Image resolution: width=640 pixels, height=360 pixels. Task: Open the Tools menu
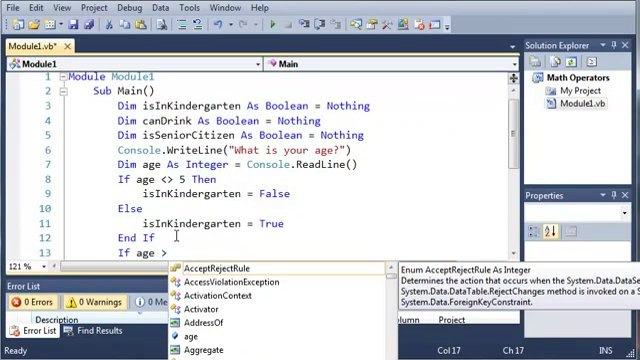[x=189, y=8]
